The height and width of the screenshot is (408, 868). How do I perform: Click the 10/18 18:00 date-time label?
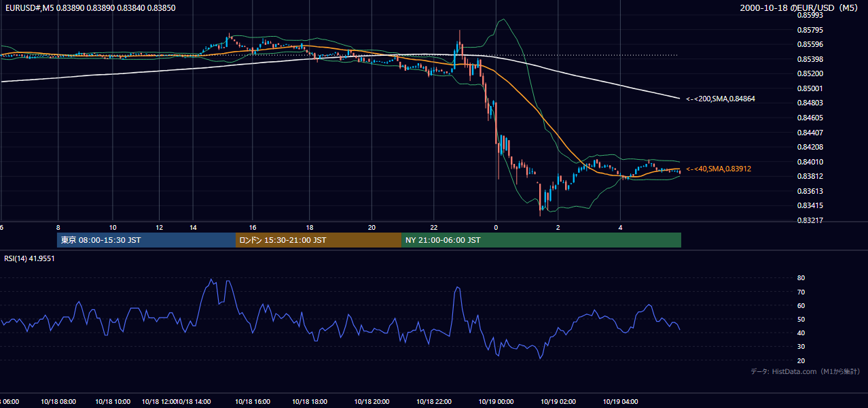point(309,401)
